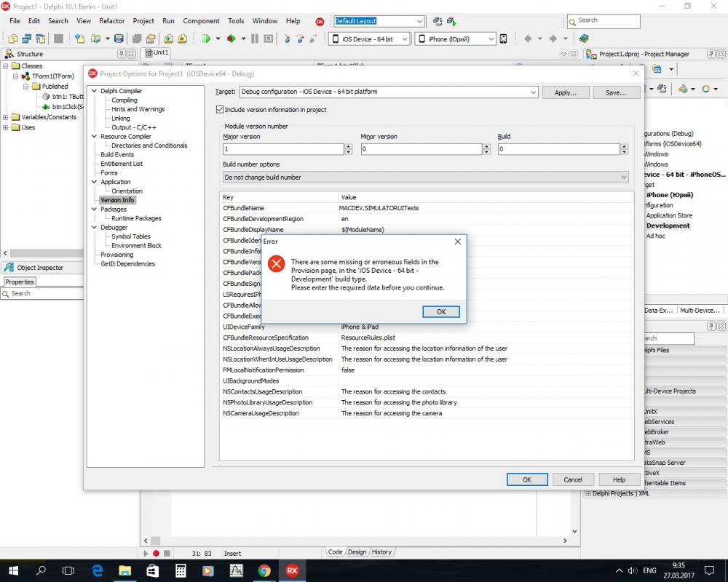The width and height of the screenshot is (728, 582).
Task: Switch to the Design tab
Action: (x=357, y=552)
